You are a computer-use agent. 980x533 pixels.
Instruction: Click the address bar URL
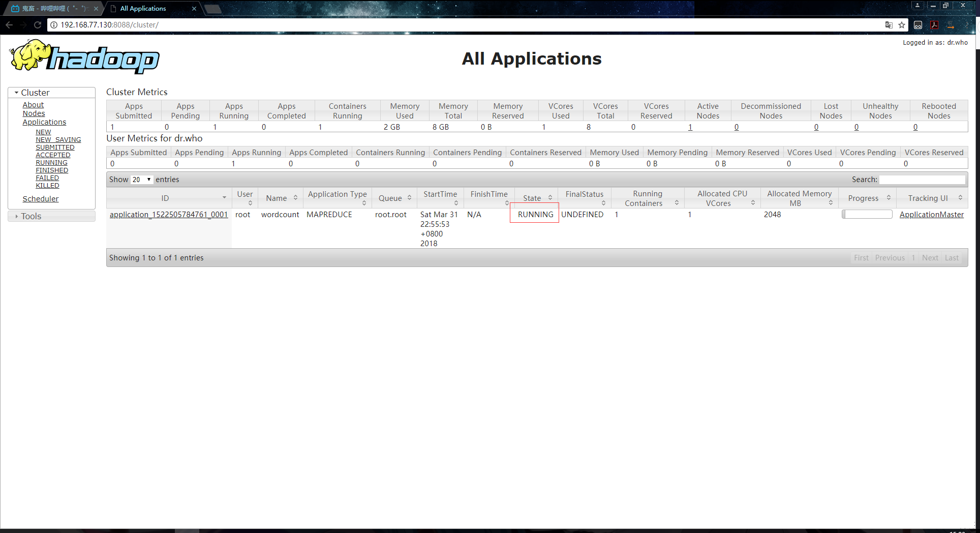click(x=109, y=25)
